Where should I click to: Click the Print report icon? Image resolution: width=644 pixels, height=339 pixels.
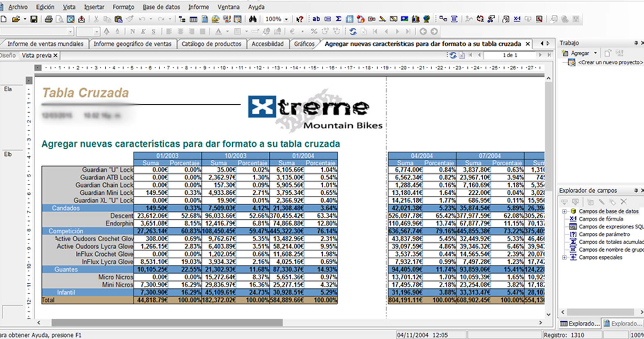48,19
